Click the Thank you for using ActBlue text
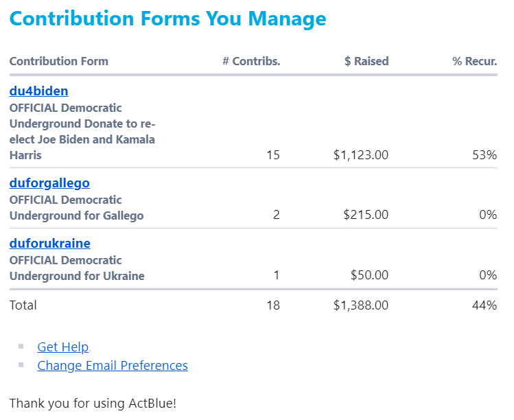This screenshot has height=420, width=514. pyautogui.click(x=93, y=404)
